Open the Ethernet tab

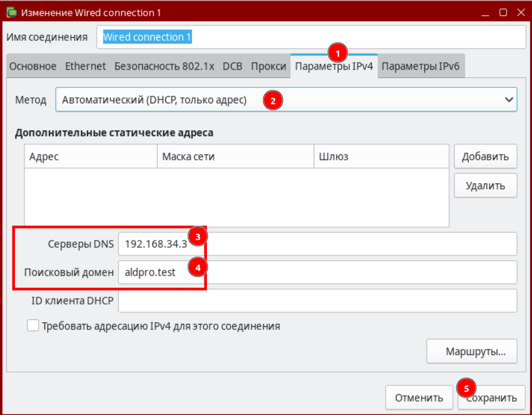point(85,67)
